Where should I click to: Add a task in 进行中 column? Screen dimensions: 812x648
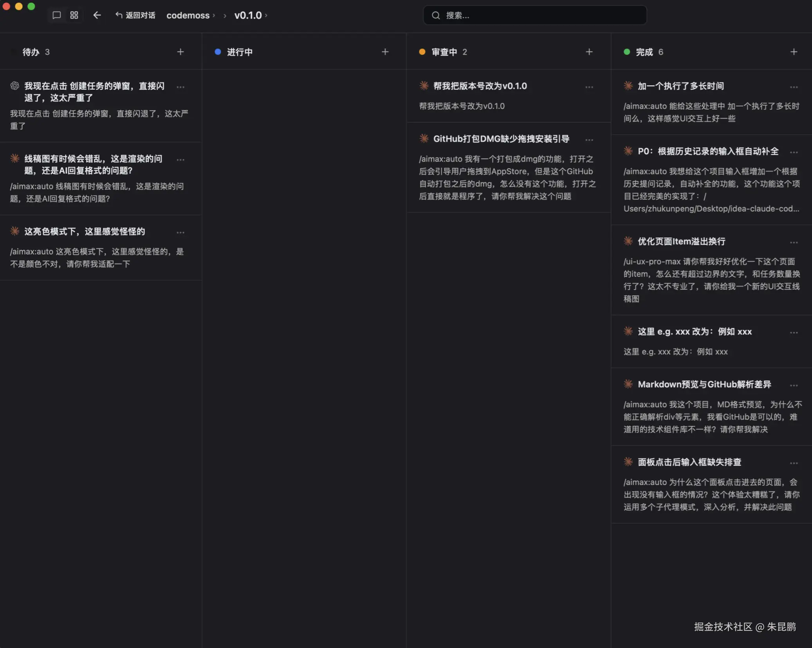(x=385, y=52)
